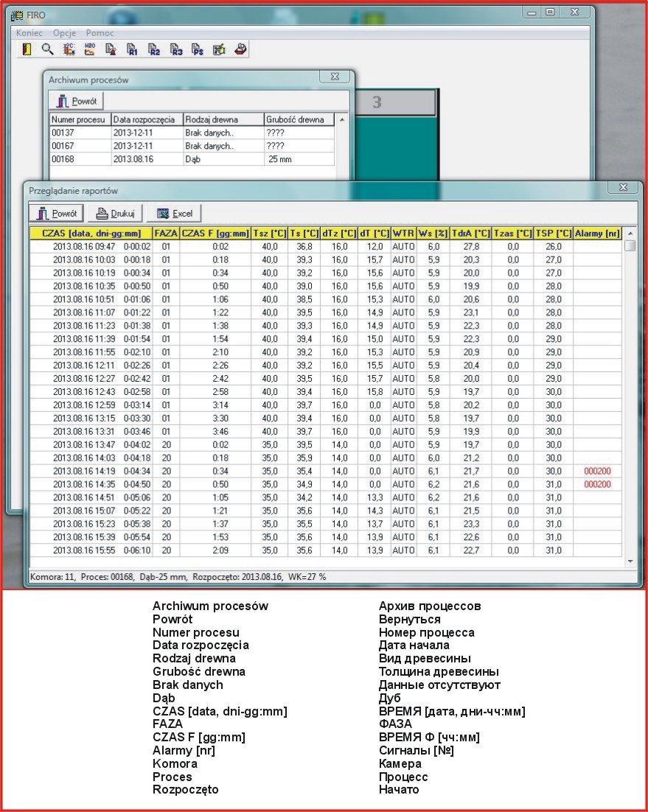Open the R2 report icon
The width and height of the screenshot is (648, 812).
click(x=154, y=49)
